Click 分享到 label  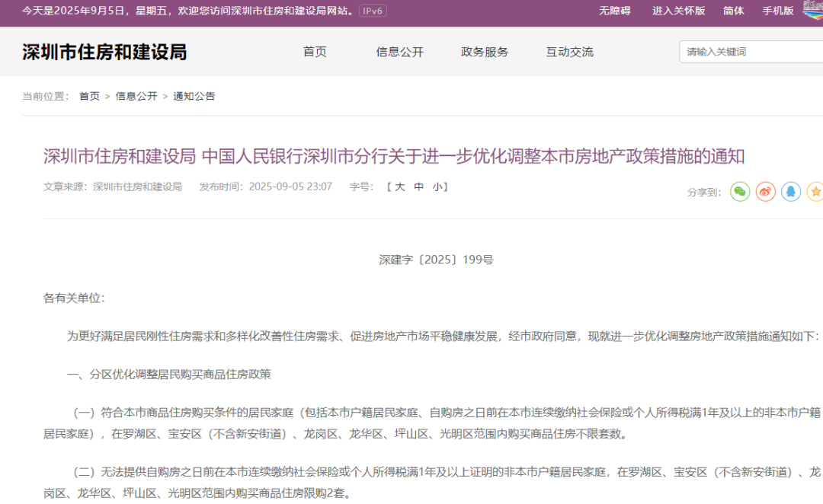coord(704,193)
